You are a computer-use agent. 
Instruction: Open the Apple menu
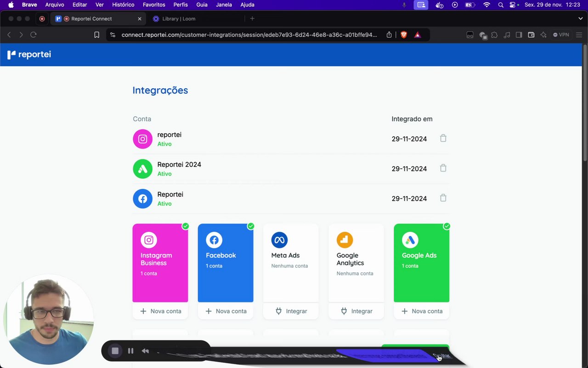click(x=11, y=5)
